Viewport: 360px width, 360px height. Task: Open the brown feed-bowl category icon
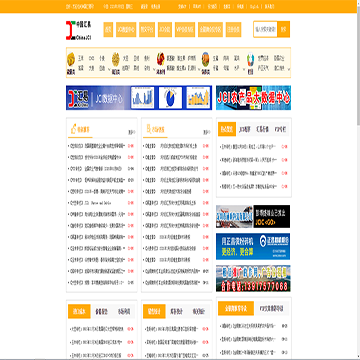pyautogui.click(x=205, y=60)
